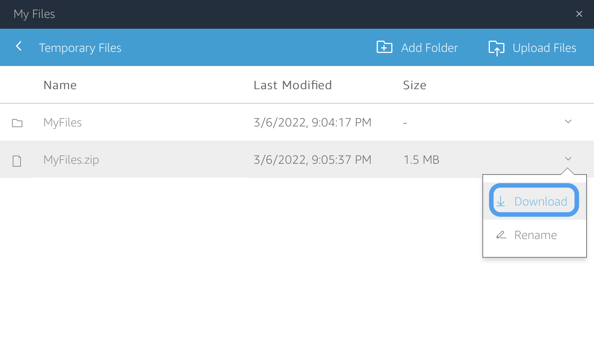Click the MyFiles folder icon
This screenshot has width=594, height=364.
click(x=17, y=123)
